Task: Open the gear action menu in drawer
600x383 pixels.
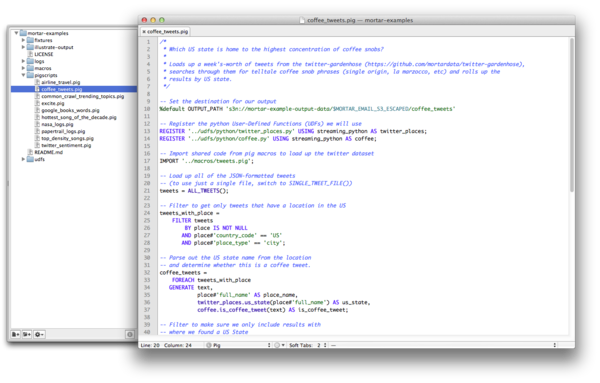Action: coord(39,334)
